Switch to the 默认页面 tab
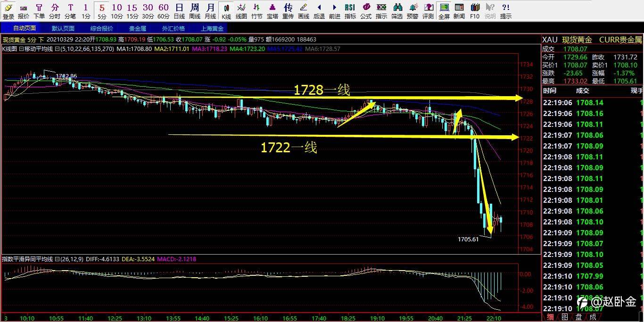 [63, 28]
